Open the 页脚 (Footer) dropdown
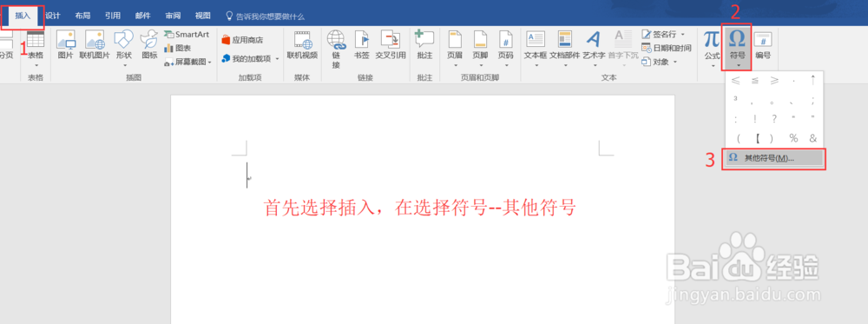This screenshot has height=324, width=868. pos(480,48)
